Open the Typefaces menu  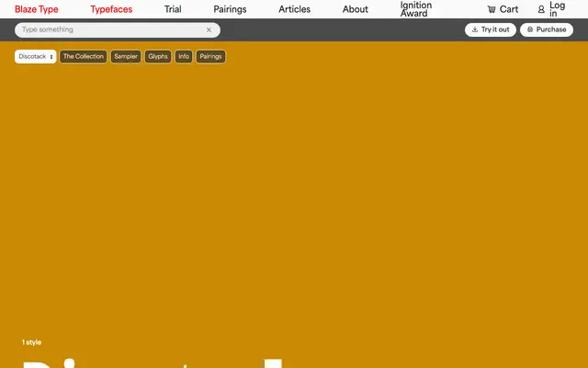(x=111, y=9)
